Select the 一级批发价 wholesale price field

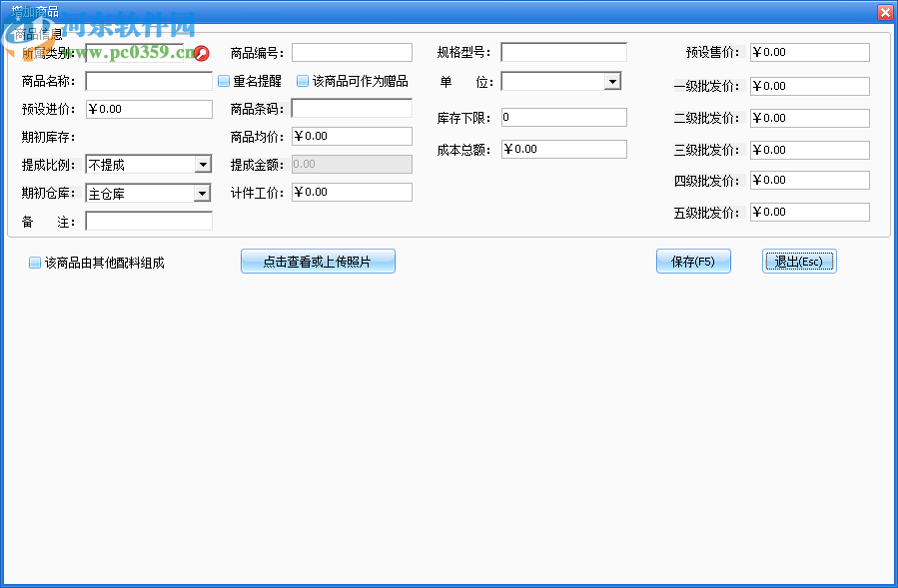coord(809,86)
